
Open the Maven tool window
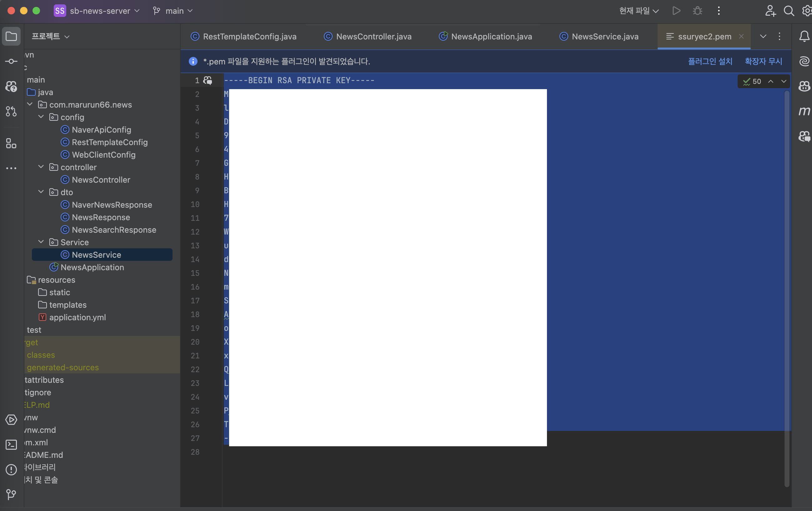point(804,111)
